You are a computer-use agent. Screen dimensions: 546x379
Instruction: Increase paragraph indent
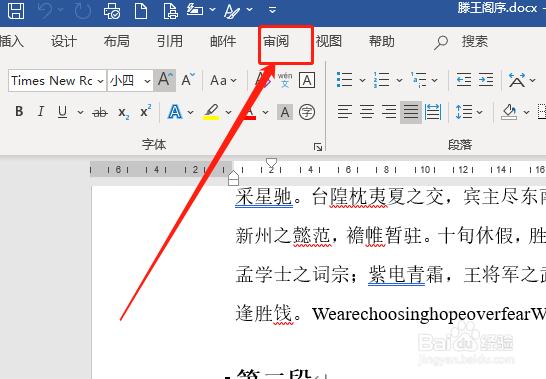pos(486,80)
